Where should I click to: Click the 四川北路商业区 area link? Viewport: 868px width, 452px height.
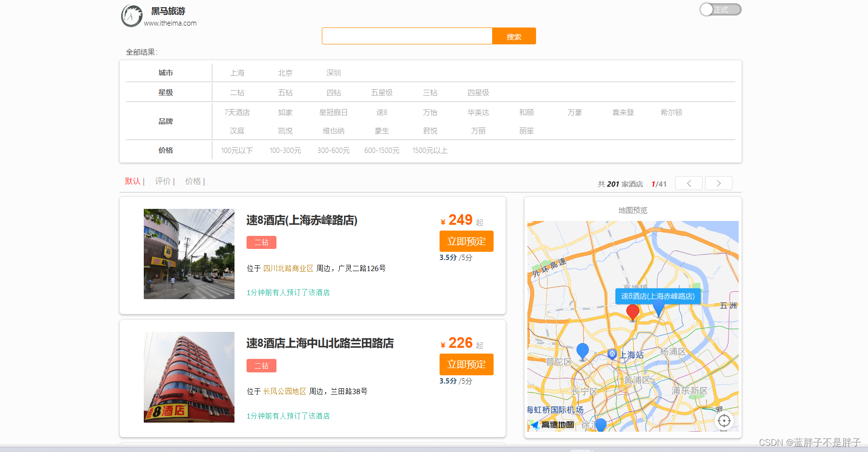(x=288, y=268)
